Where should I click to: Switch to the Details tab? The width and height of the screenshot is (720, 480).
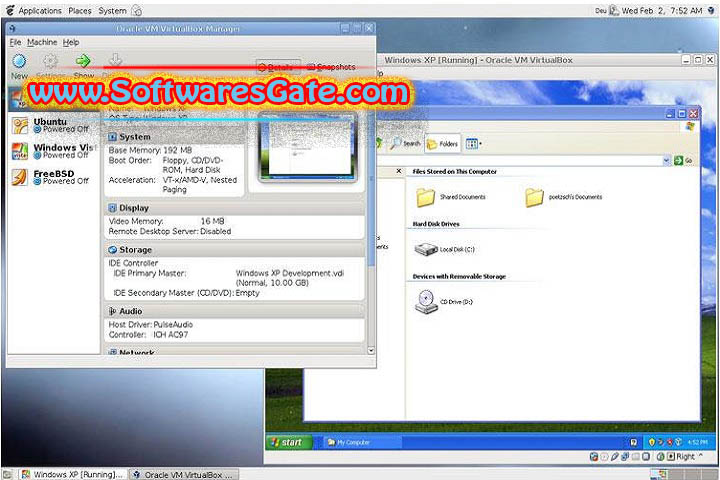(277, 67)
